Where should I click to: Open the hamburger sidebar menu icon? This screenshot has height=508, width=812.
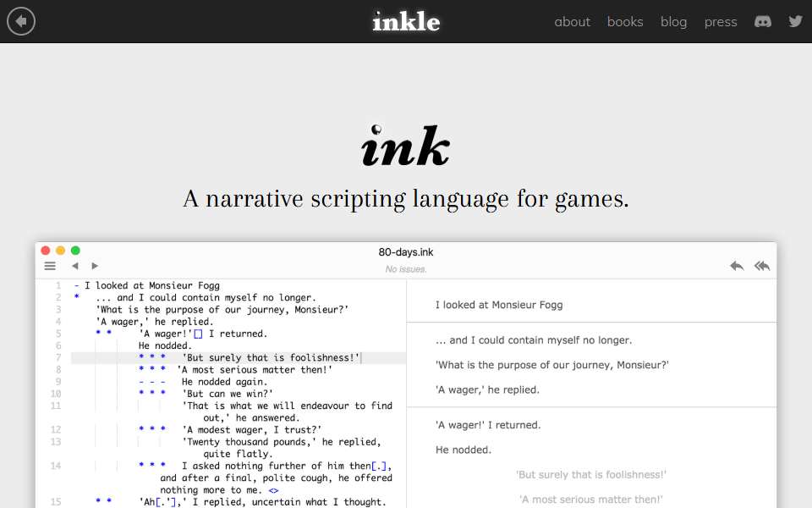pos(50,266)
